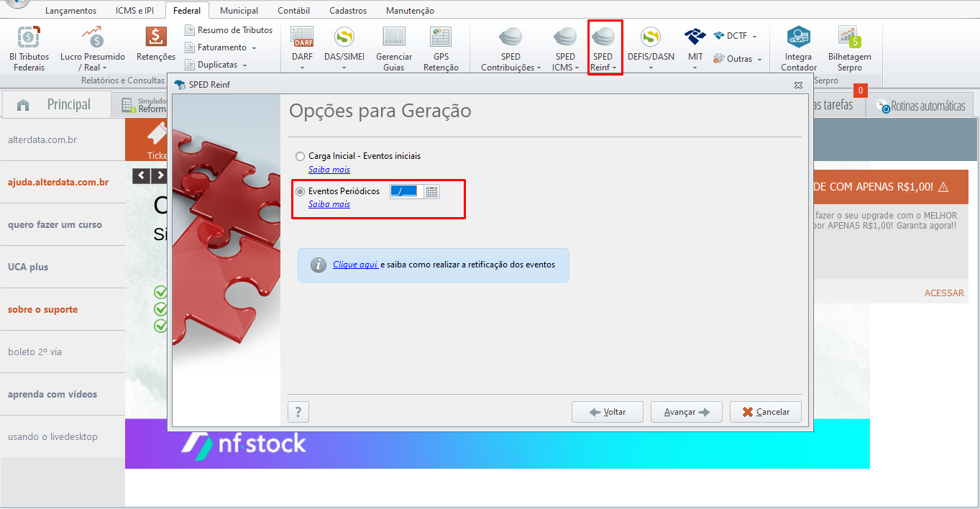Click the previous banner arrow

(142, 175)
